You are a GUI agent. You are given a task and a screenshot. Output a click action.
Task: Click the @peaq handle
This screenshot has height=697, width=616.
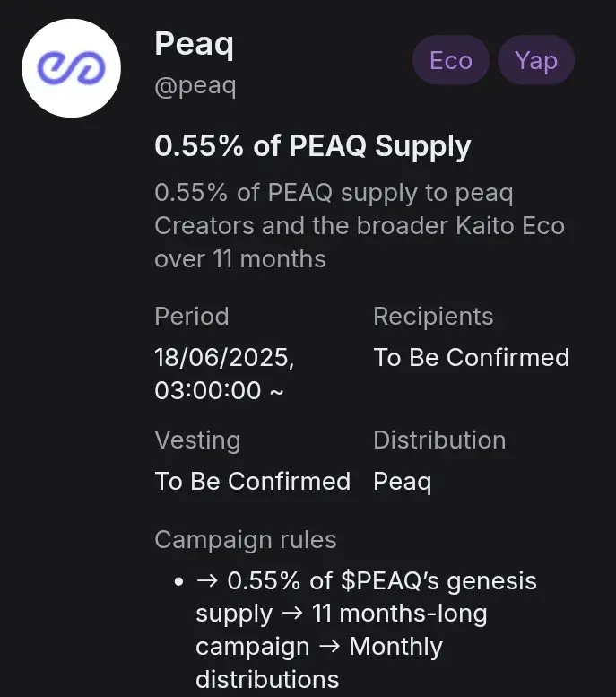[195, 88]
